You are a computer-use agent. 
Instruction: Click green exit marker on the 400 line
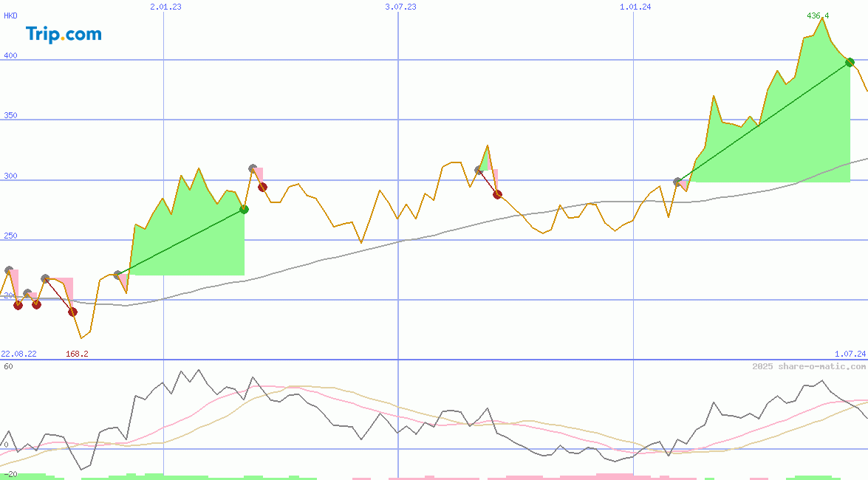pyautogui.click(x=850, y=63)
